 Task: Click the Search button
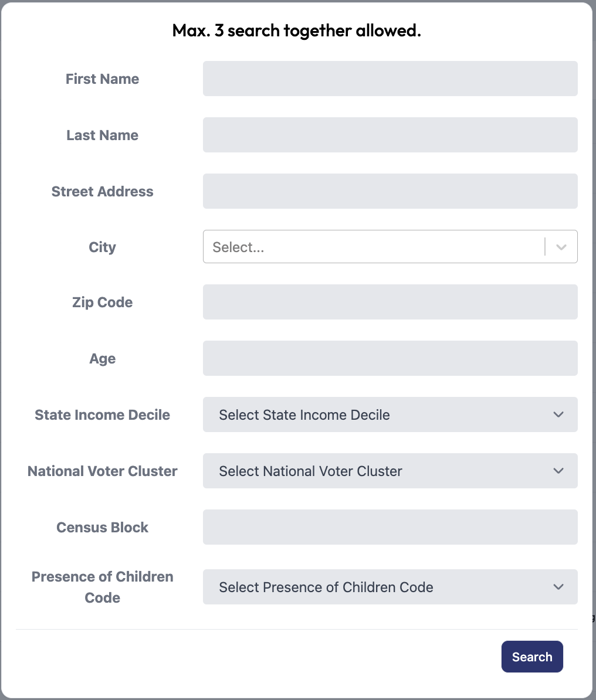coord(532,656)
